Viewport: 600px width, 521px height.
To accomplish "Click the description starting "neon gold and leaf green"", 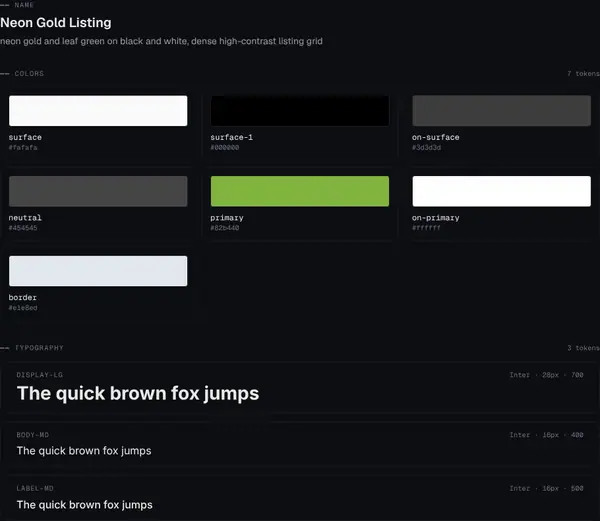I will (161, 41).
